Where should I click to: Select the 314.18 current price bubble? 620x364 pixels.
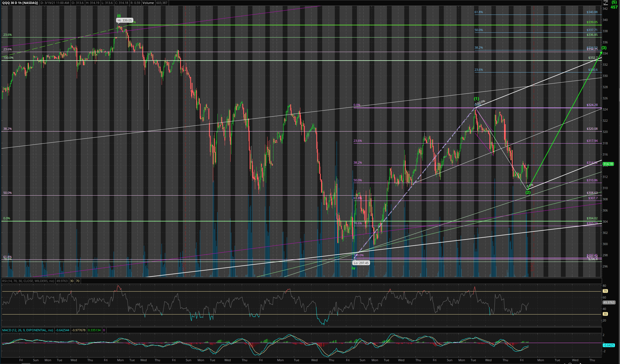[608, 164]
